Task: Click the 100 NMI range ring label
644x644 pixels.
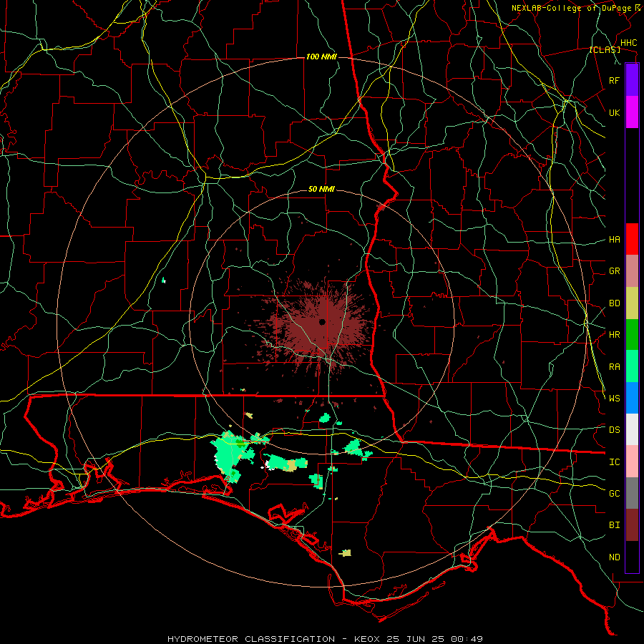Action: [321, 57]
